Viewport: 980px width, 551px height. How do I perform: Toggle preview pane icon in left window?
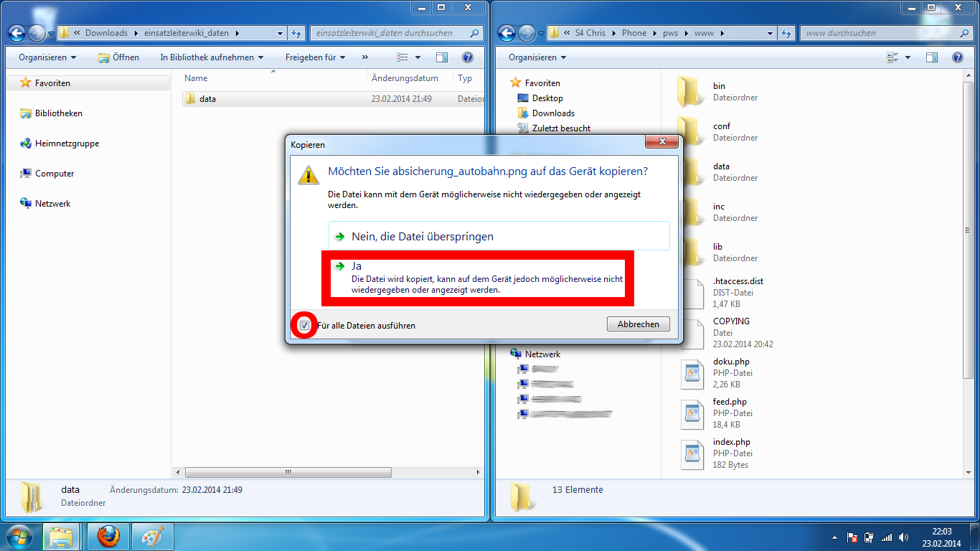[442, 57]
